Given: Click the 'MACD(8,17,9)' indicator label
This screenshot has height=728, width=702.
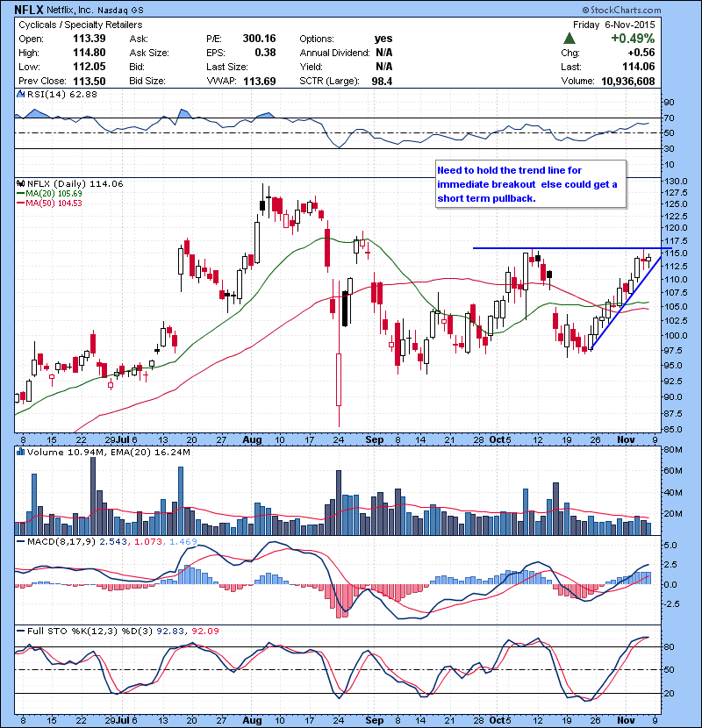Looking at the screenshot, I should coord(61,541).
